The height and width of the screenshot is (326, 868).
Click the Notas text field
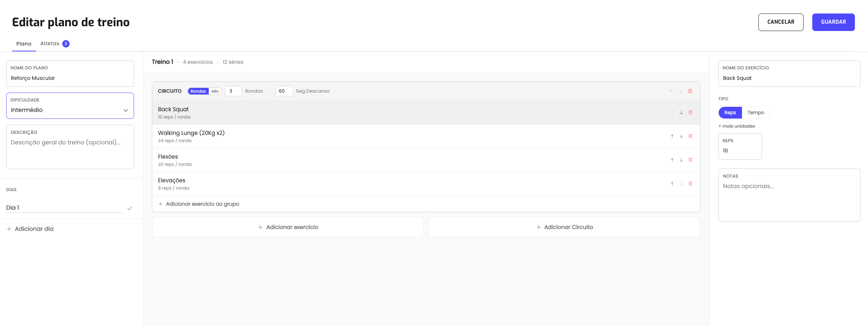tap(789, 195)
